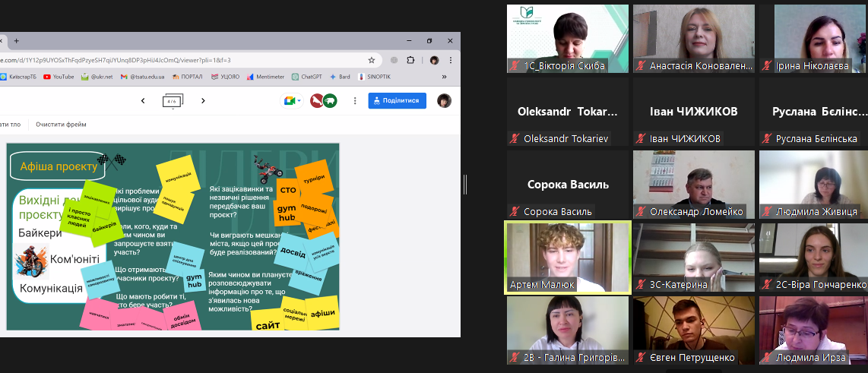
Task: Open the Mentimeter bookmark
Action: [x=266, y=77]
